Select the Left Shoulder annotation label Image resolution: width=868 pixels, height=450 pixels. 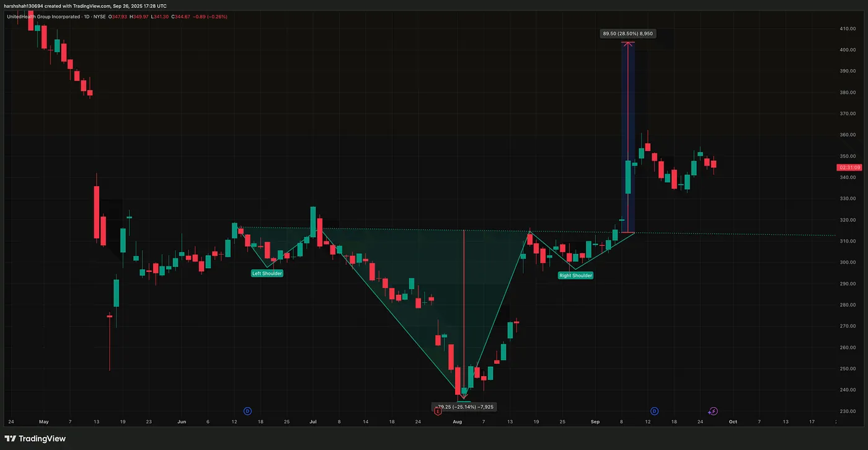pyautogui.click(x=267, y=273)
